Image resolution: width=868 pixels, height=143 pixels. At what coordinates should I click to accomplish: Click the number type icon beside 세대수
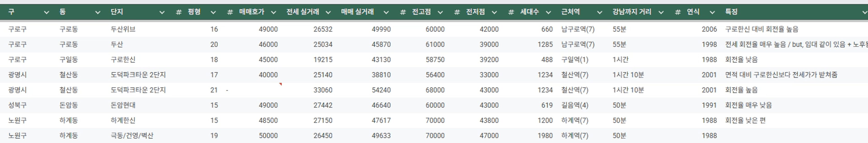click(511, 12)
